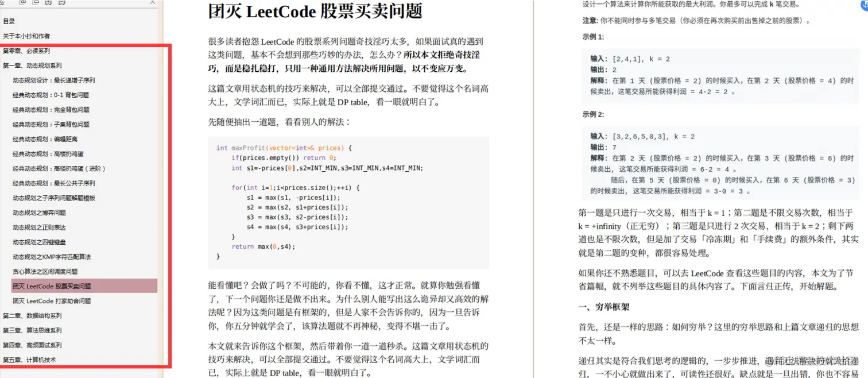The height and width of the screenshot is (378, 868).
Task: Click the 示例 1: label on right page
Action: tap(593, 37)
